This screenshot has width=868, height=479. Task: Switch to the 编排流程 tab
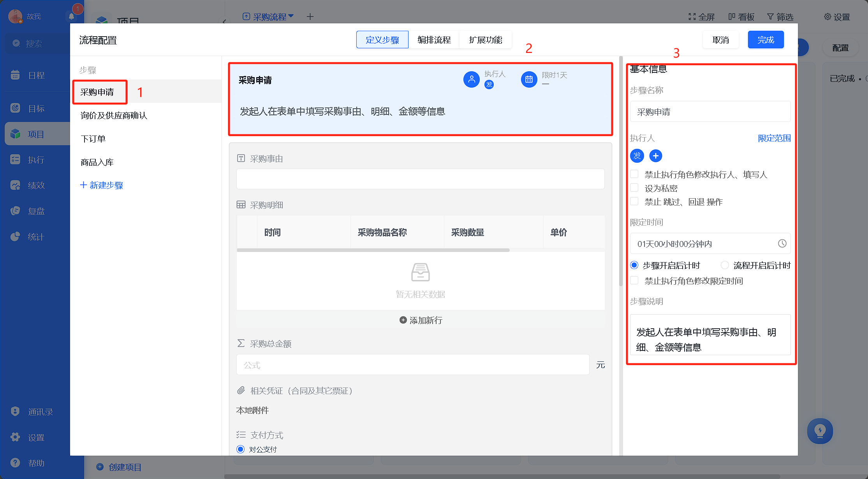tap(434, 40)
